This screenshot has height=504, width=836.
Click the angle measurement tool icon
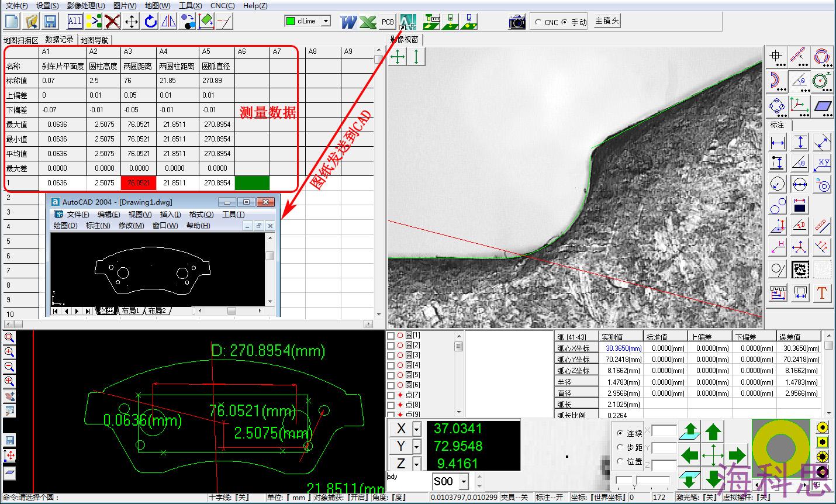pyautogui.click(x=799, y=81)
